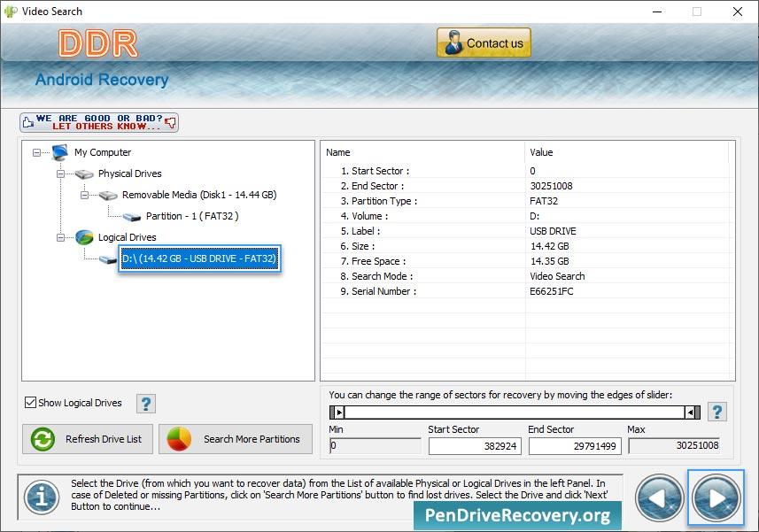759x532 pixels.
Task: Click the My Computer icon in tree
Action: (60, 152)
